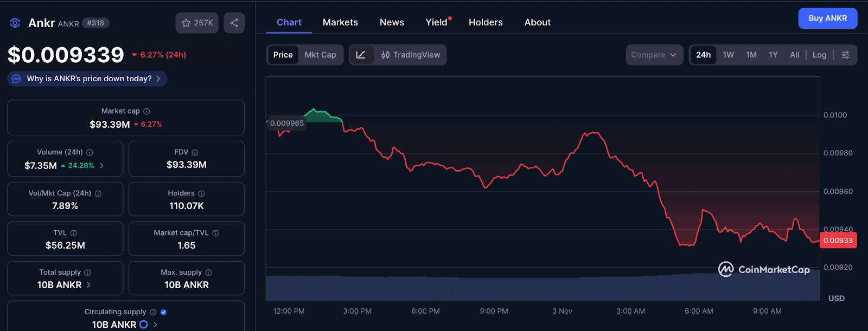Switch to the Holders tab
868x331 pixels.
click(486, 22)
